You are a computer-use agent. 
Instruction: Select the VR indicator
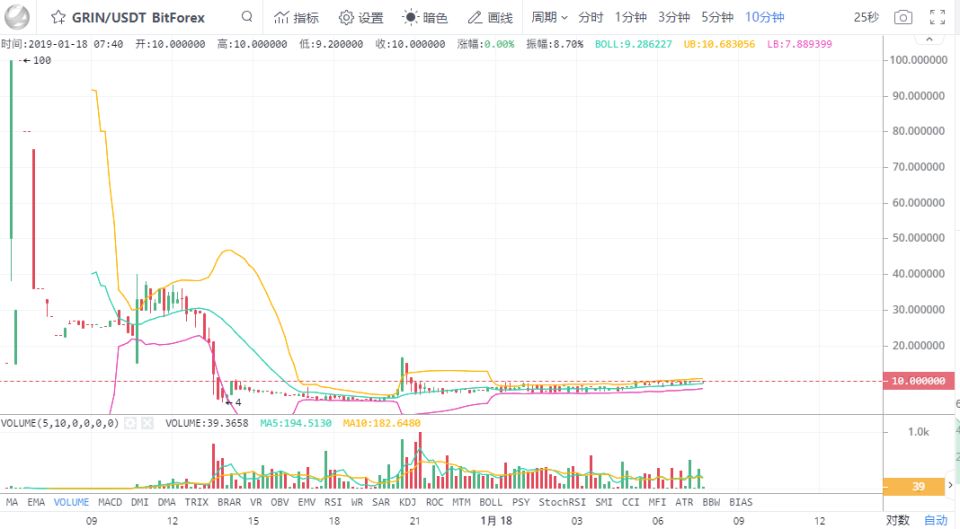(256, 502)
